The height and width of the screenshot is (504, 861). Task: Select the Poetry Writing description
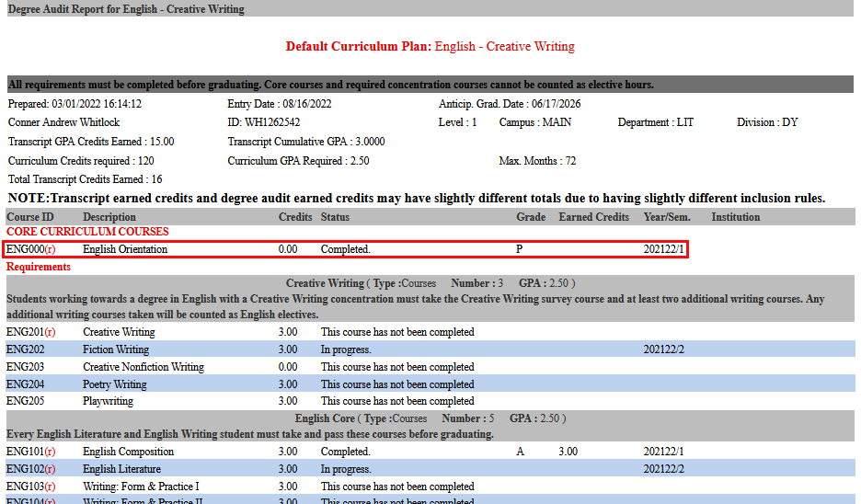[115, 384]
